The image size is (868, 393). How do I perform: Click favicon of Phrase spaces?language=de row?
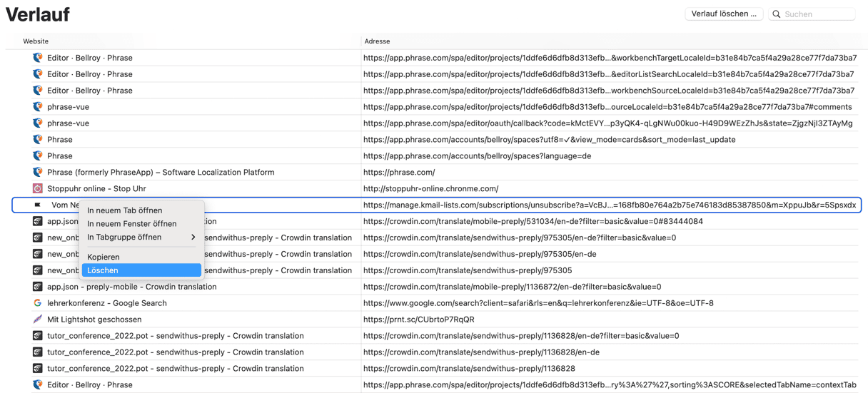coord(38,155)
